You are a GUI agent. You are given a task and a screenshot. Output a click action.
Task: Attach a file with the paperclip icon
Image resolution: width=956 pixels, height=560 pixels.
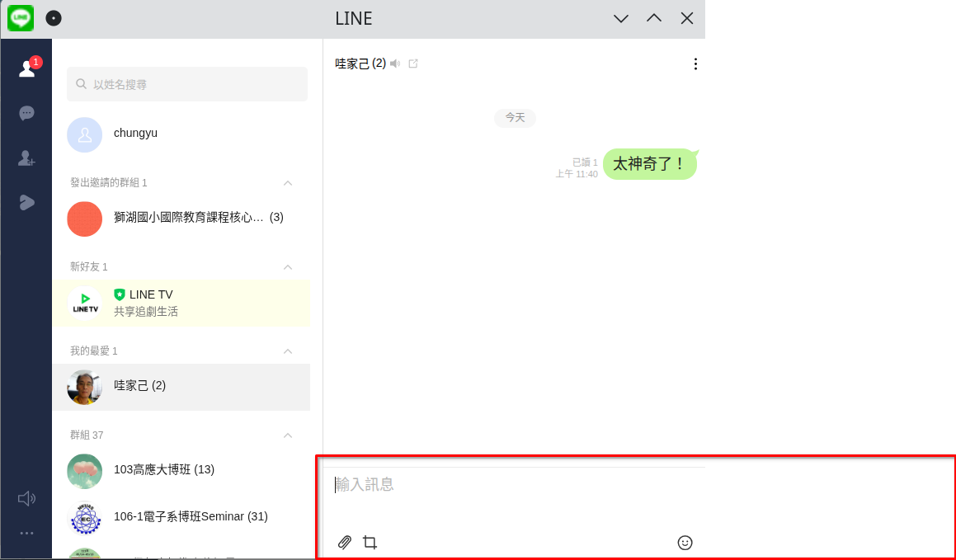pyautogui.click(x=345, y=543)
